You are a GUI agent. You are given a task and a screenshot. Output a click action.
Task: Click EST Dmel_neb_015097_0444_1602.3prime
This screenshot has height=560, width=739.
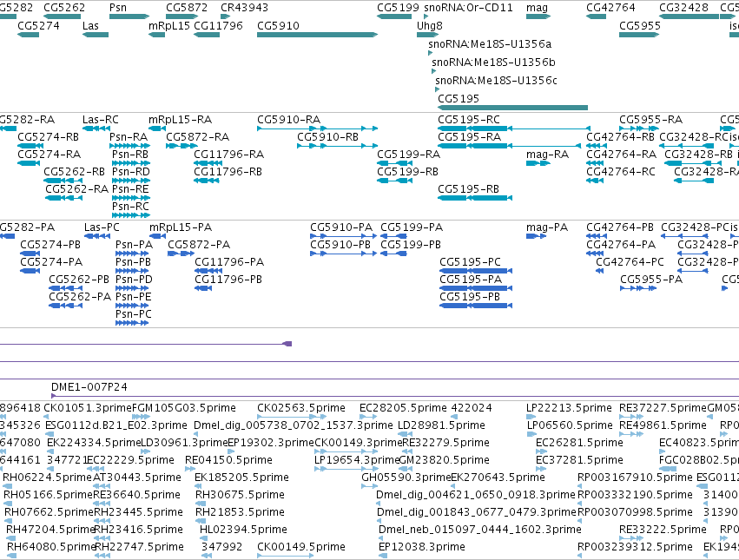[479, 530]
